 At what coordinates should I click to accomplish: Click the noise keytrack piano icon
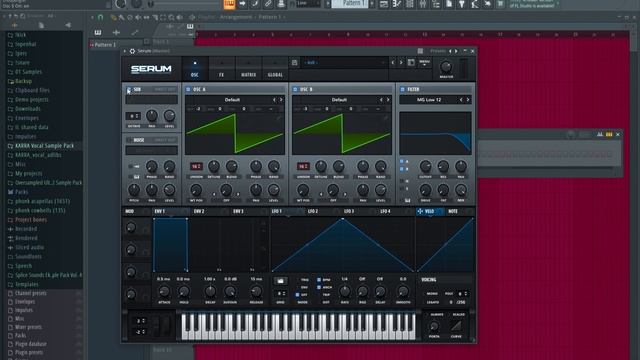pyautogui.click(x=137, y=177)
